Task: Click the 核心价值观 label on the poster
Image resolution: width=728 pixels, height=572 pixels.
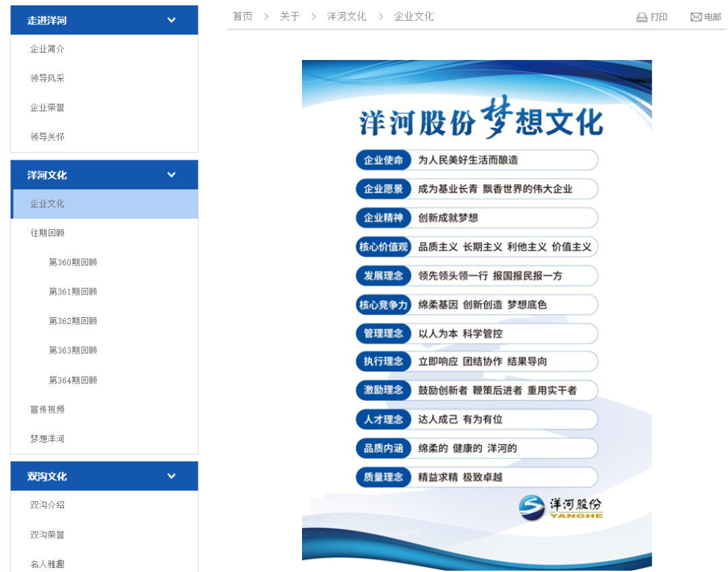Action: (384, 247)
